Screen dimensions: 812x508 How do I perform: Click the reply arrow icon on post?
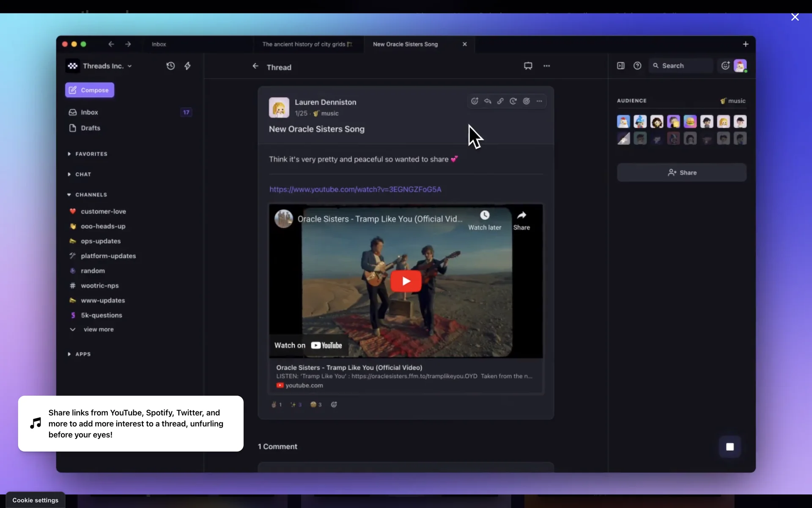click(488, 101)
